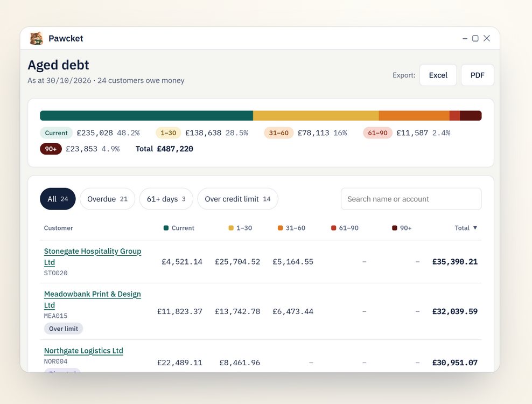Click the red 61–90 bar segment
Image resolution: width=532 pixels, height=404 pixels.
[x=454, y=116]
